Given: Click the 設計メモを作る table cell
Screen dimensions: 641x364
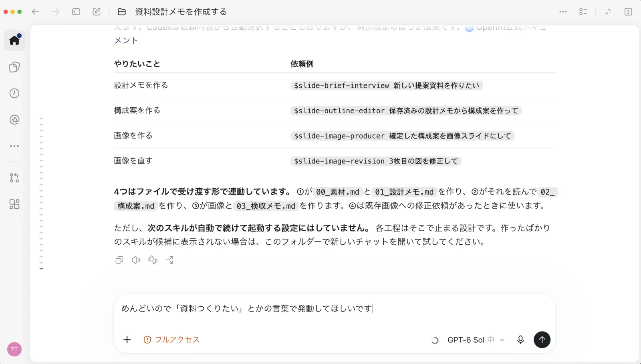Looking at the screenshot, I should pyautogui.click(x=141, y=85).
